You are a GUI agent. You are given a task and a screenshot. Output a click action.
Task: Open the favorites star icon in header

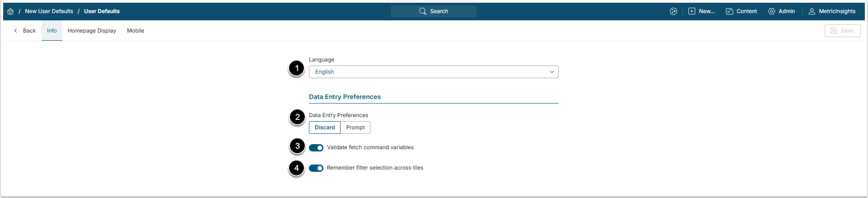(674, 11)
